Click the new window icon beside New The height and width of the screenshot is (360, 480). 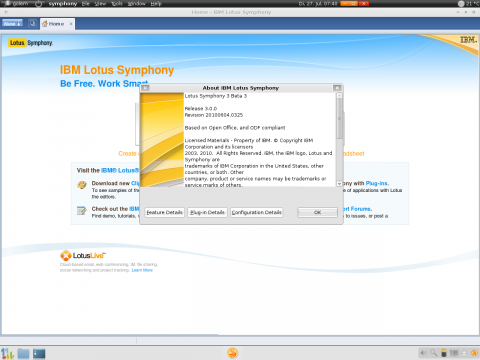pyautogui.click(x=32, y=23)
